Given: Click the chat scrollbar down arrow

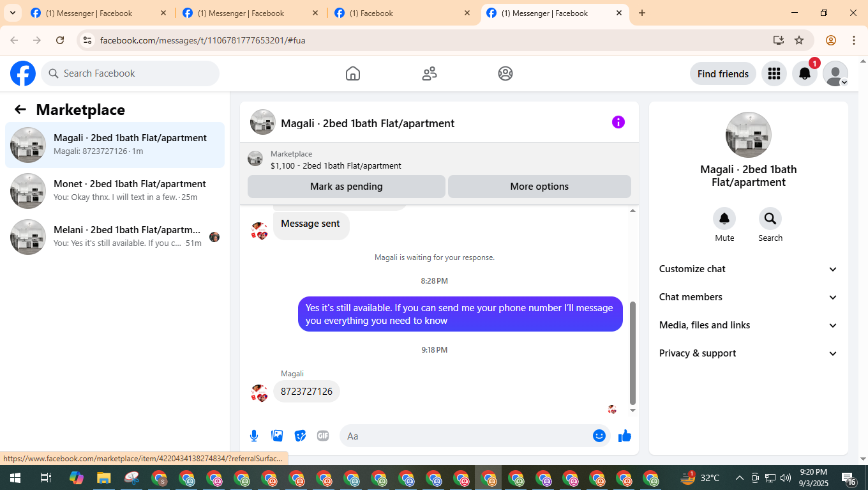Looking at the screenshot, I should tap(632, 411).
